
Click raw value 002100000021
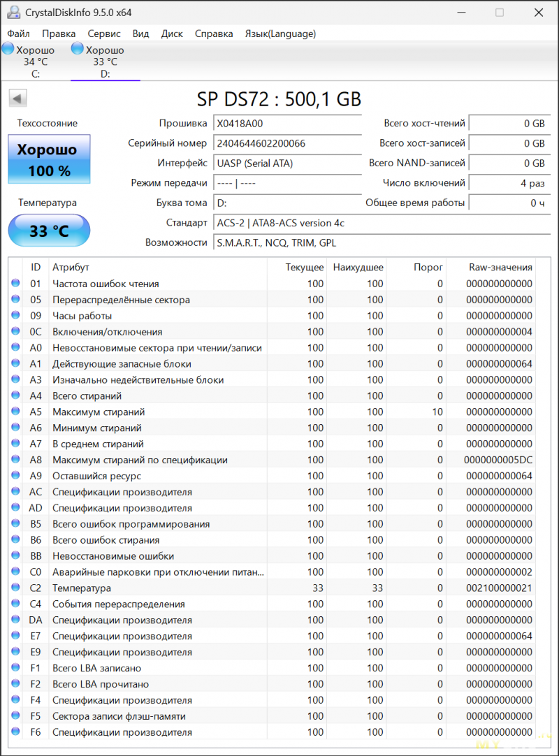click(499, 588)
